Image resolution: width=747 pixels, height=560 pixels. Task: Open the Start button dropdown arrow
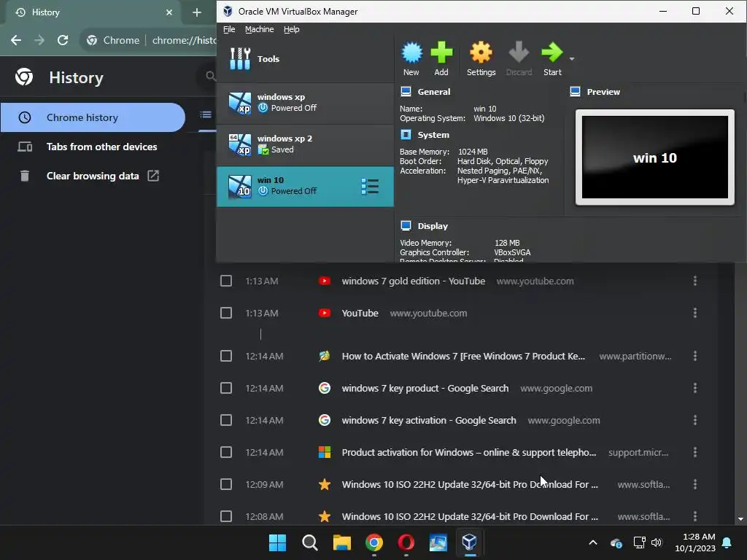pyautogui.click(x=572, y=59)
